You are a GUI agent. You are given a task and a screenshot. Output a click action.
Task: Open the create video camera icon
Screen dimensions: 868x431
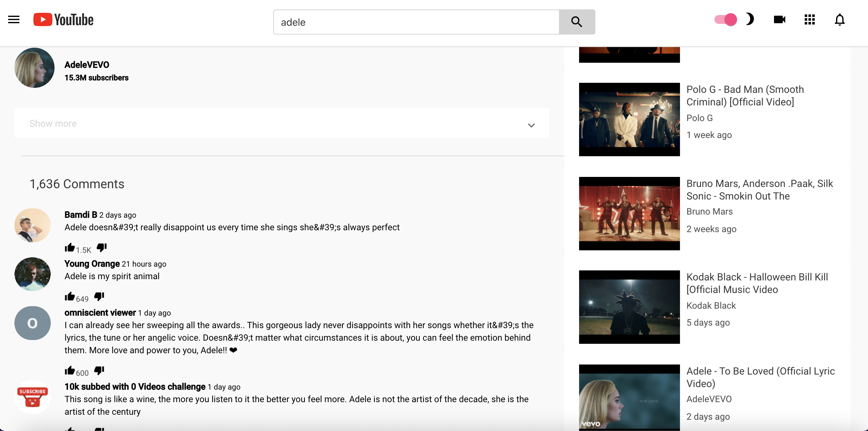click(779, 19)
